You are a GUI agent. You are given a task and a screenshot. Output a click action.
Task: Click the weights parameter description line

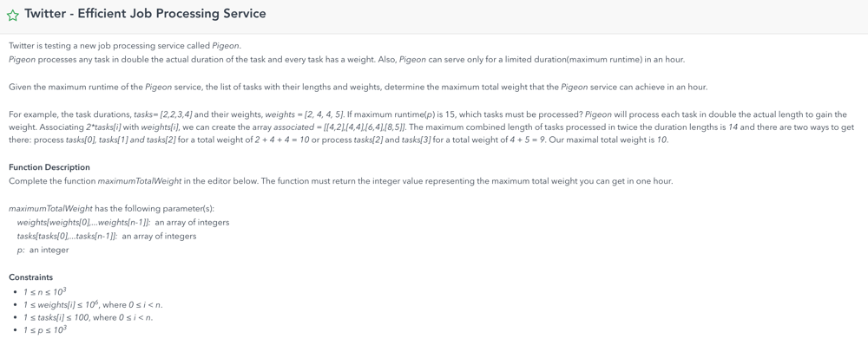click(x=123, y=222)
